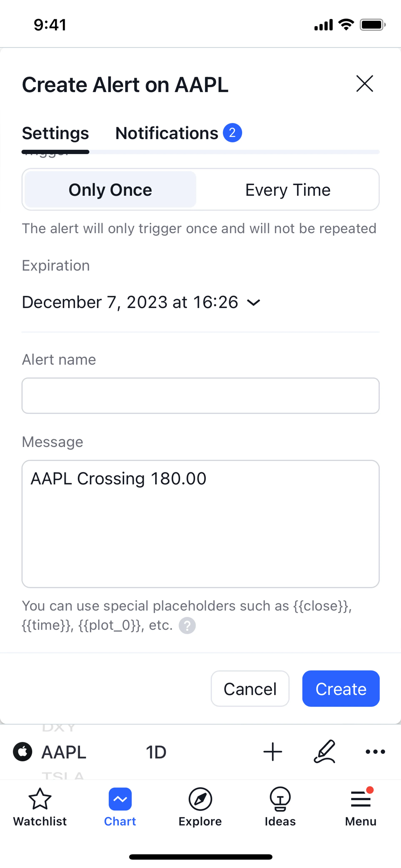401x868 pixels.
Task: Select the Only Once trigger option
Action: point(110,190)
